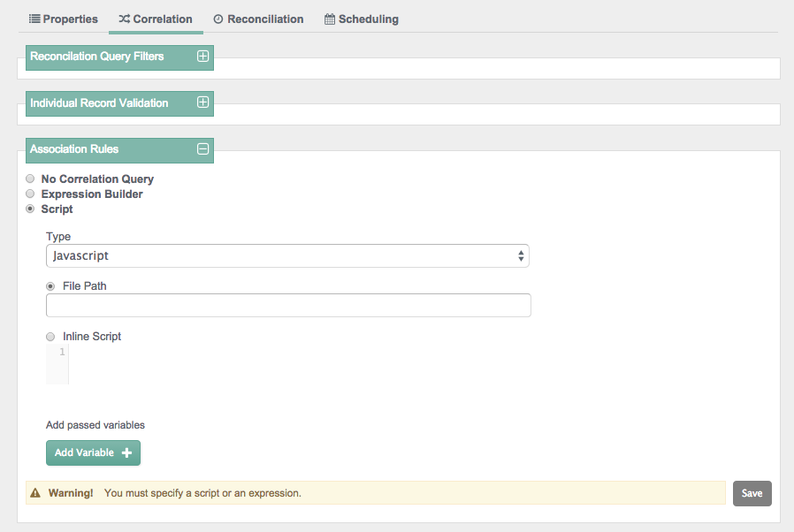Click the clock icon beside Reconciliation

218,19
